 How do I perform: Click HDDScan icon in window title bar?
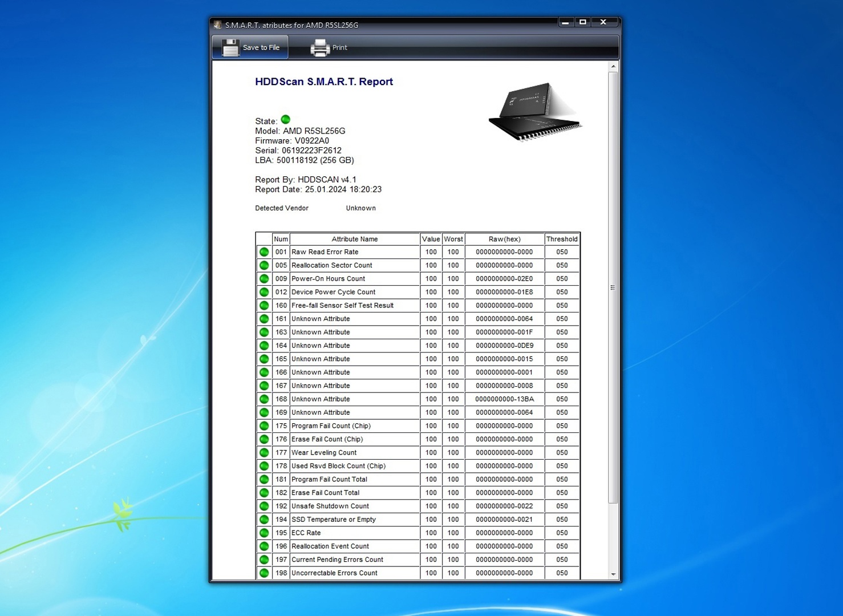click(x=217, y=25)
